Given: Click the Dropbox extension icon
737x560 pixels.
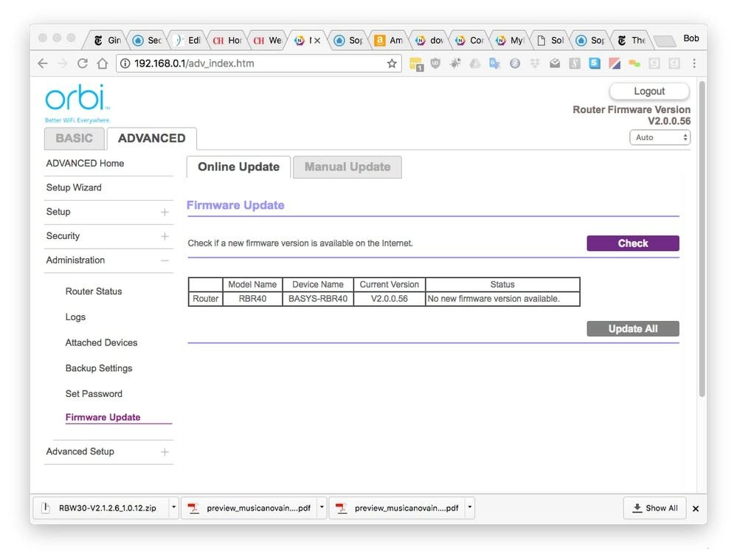Looking at the screenshot, I should 535,63.
